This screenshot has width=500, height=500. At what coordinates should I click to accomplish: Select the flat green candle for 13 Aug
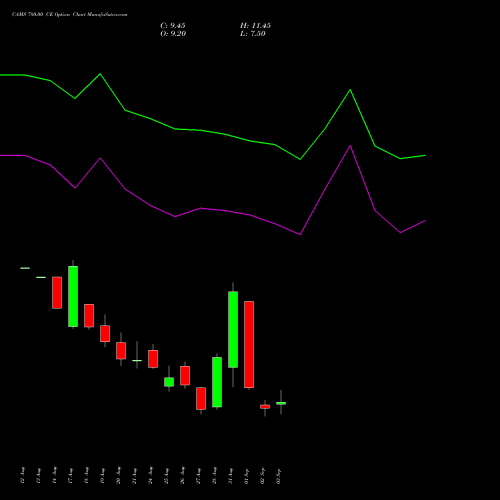pos(41,277)
